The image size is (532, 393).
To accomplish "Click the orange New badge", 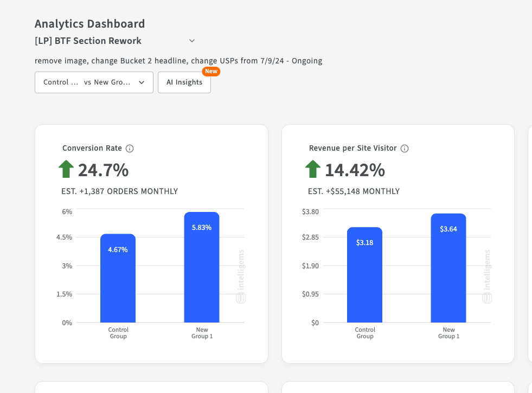I will tap(211, 72).
